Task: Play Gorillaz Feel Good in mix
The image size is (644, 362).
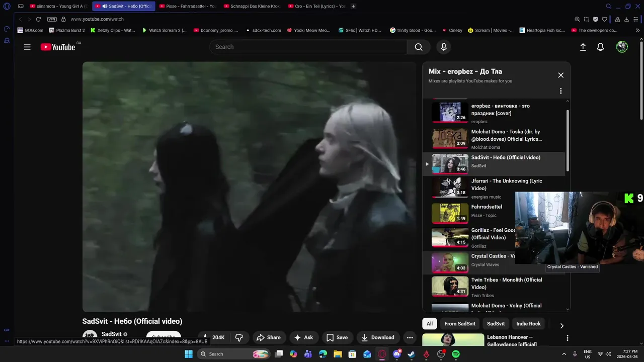Action: [469, 238]
